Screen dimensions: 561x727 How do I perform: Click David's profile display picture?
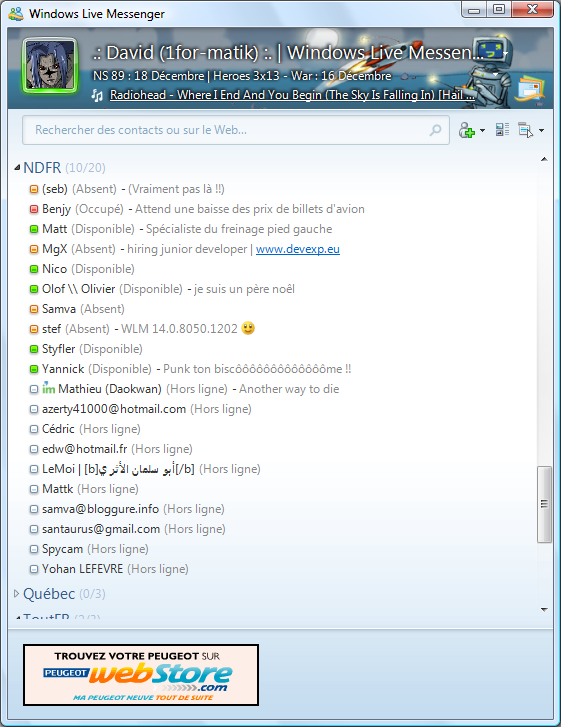point(50,65)
